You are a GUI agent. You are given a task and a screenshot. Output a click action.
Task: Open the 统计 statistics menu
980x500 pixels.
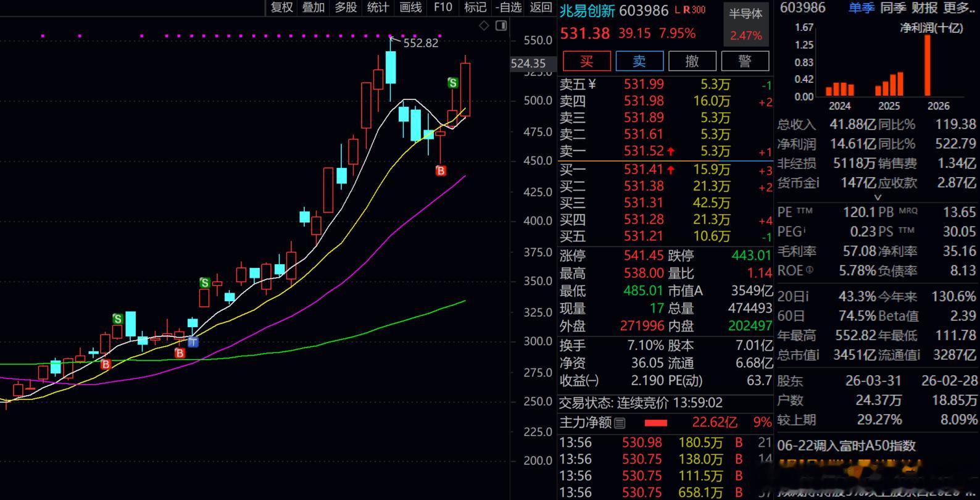point(378,7)
